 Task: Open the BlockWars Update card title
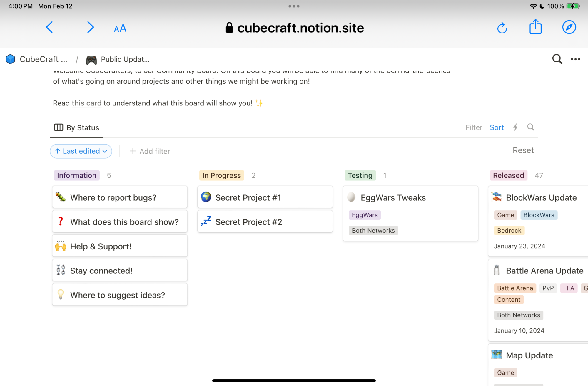pos(541,198)
